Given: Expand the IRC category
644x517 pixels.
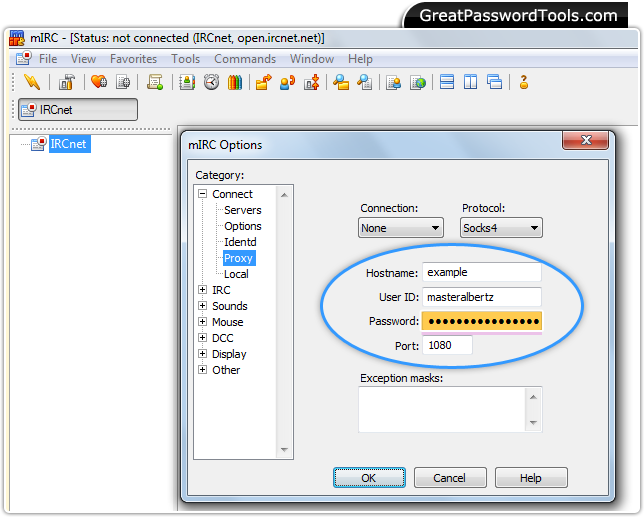Looking at the screenshot, I should click(202, 290).
